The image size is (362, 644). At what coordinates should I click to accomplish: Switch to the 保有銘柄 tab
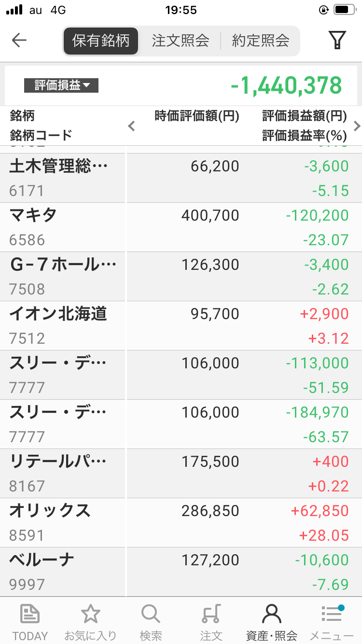click(x=101, y=41)
